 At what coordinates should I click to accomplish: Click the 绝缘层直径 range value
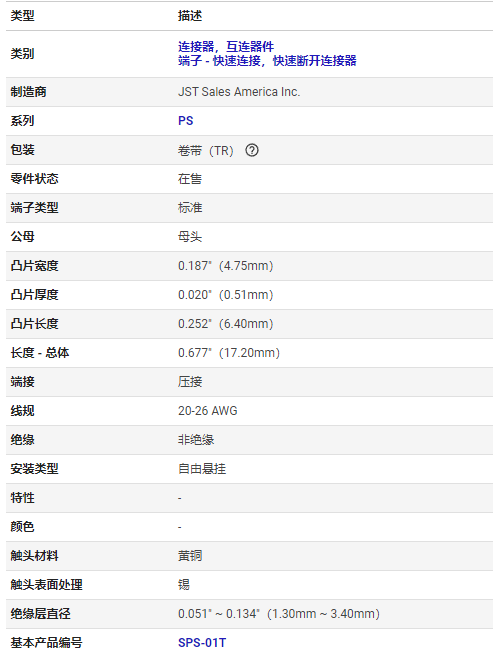click(x=279, y=614)
